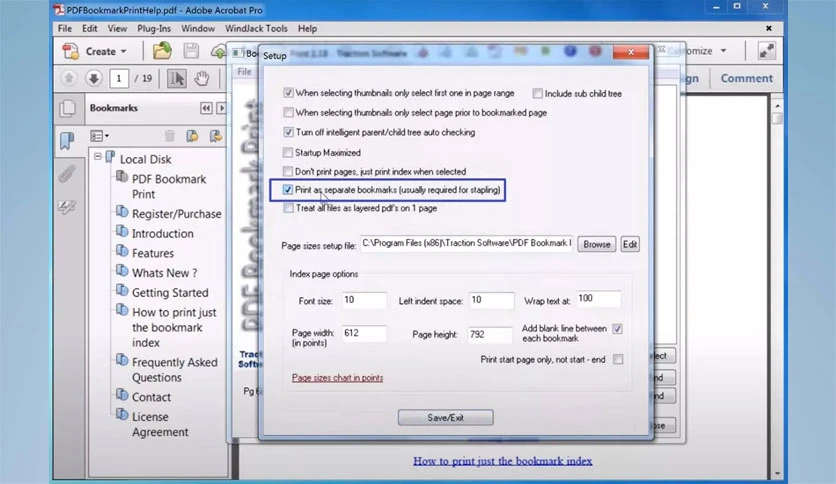This screenshot has width=836, height=484.
Task: Click Getting Started bookmark icon
Action: 122,291
